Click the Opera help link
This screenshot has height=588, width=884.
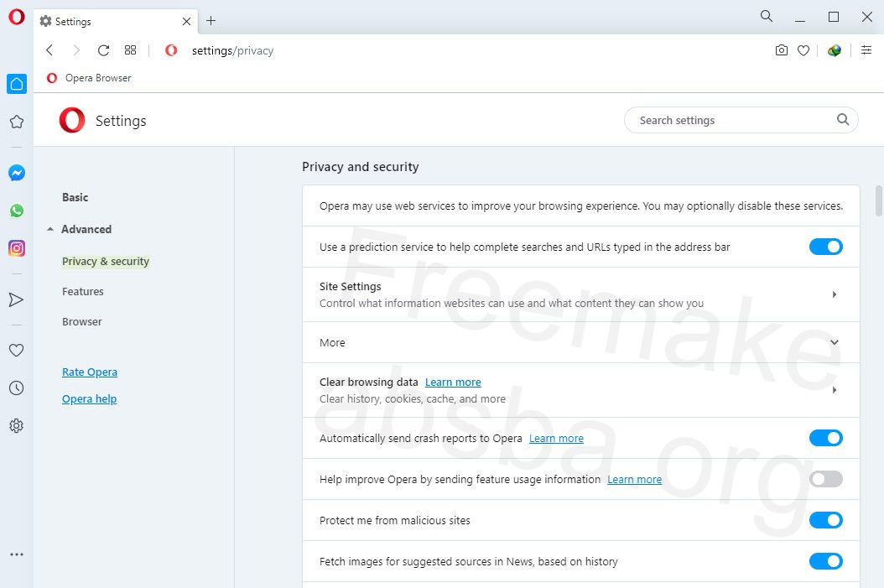[89, 398]
